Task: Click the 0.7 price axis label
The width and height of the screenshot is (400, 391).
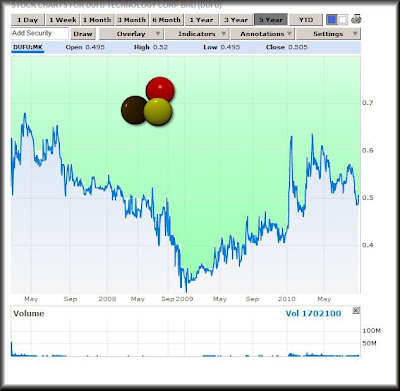Action: point(368,103)
